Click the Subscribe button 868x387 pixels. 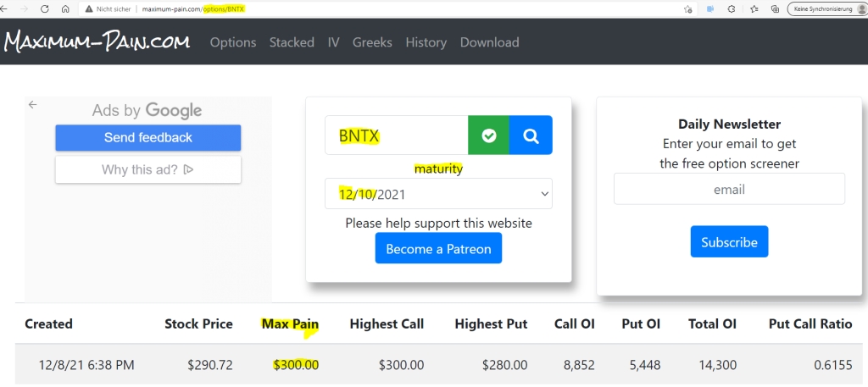729,242
